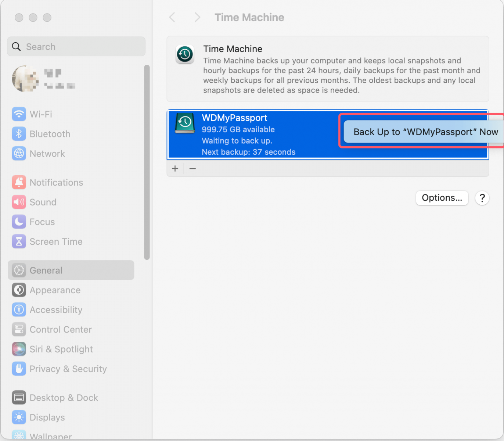Select the Focus moon icon
The height and width of the screenshot is (441, 504).
tap(19, 222)
